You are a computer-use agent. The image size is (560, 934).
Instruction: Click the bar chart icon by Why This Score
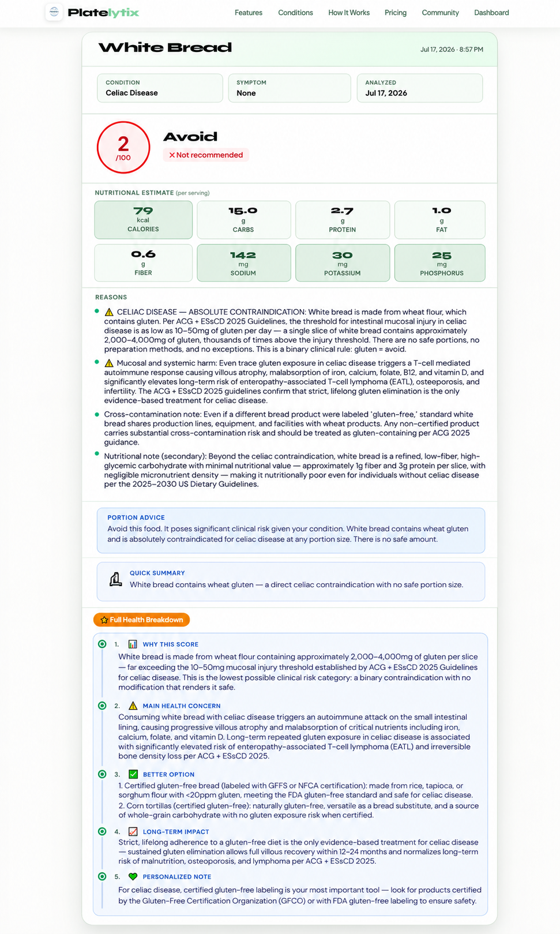click(x=133, y=644)
